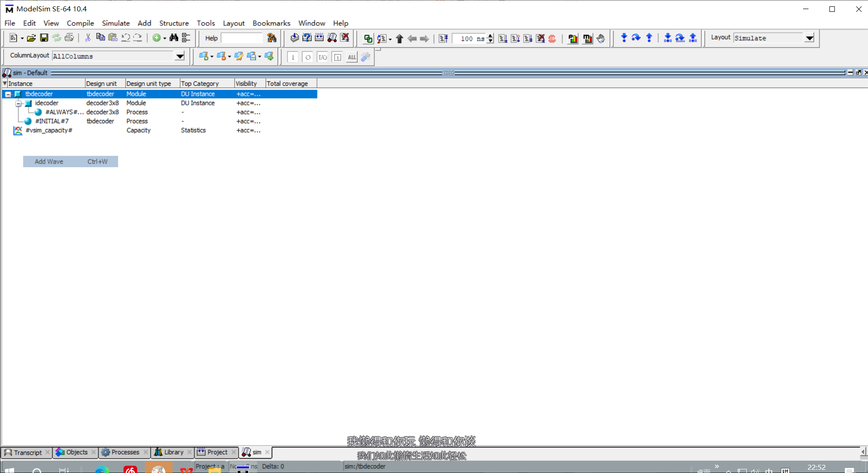Open the Structure menu
This screenshot has width=868, height=473.
coord(174,23)
